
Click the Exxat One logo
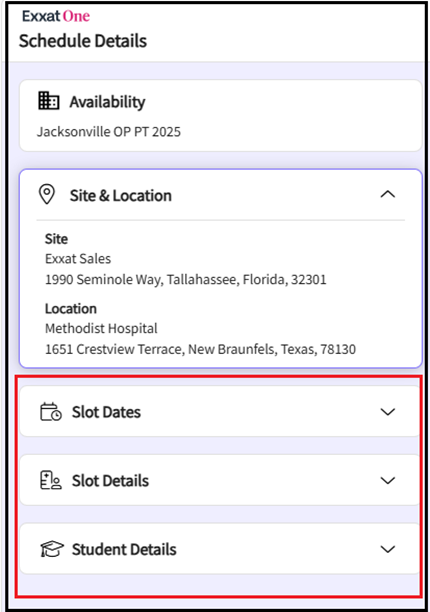pyautogui.click(x=56, y=16)
